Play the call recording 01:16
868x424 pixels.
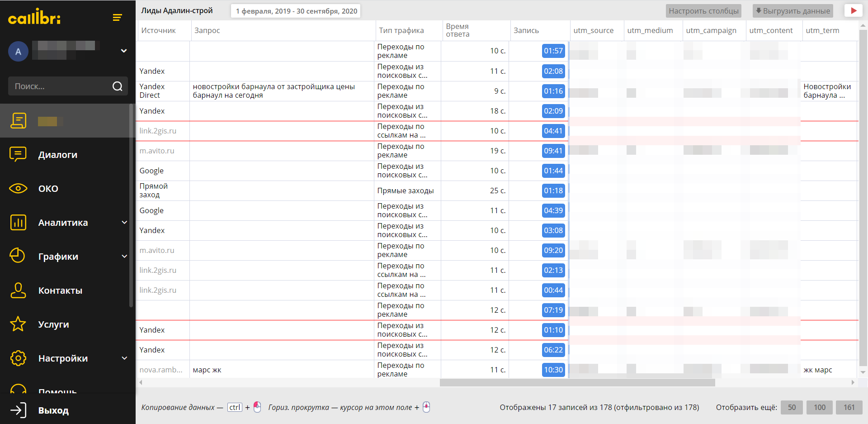point(553,91)
